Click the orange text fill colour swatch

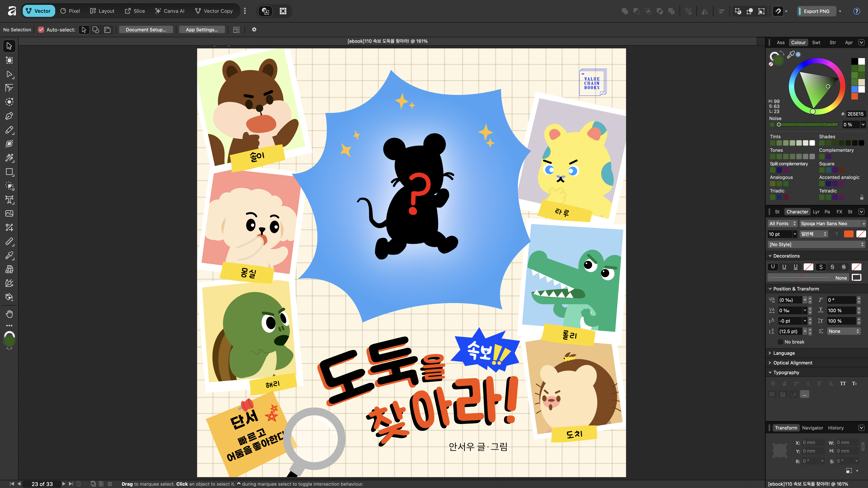[848, 234]
